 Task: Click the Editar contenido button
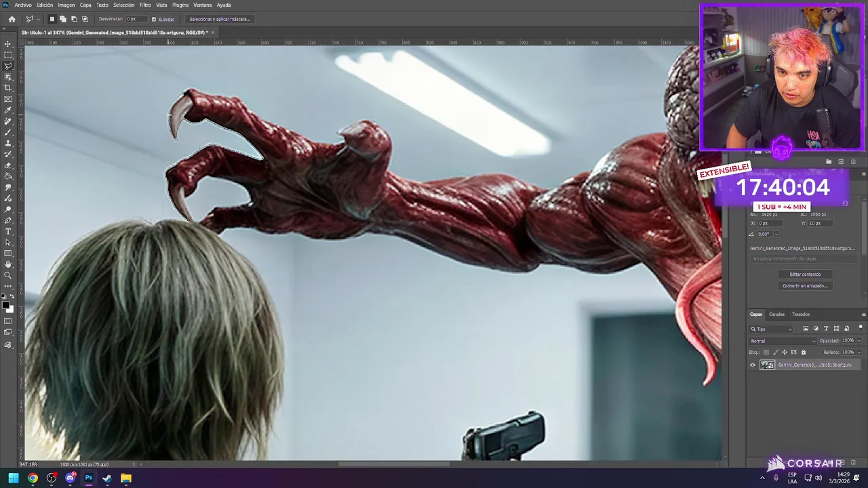[805, 274]
